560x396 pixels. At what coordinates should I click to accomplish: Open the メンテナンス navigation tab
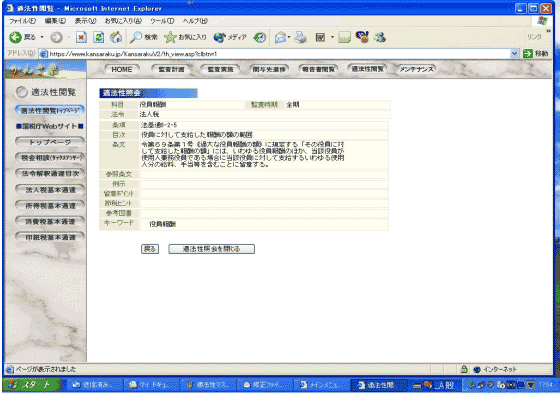416,69
